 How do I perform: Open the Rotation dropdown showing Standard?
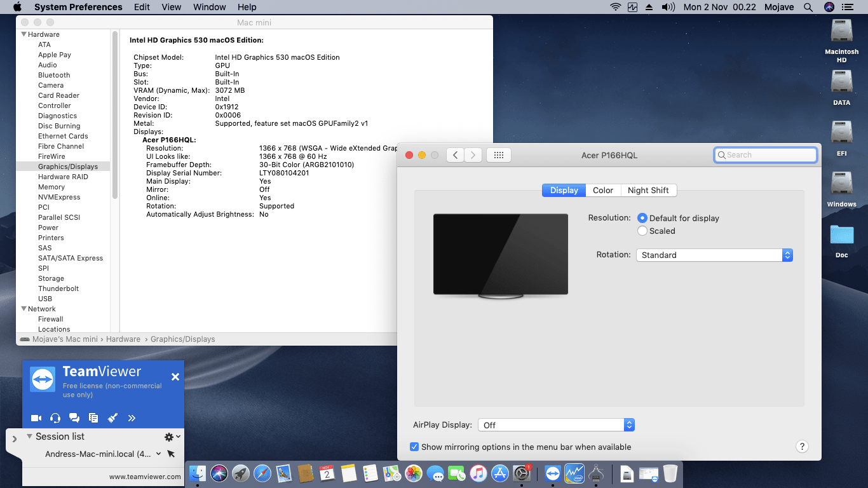click(714, 255)
